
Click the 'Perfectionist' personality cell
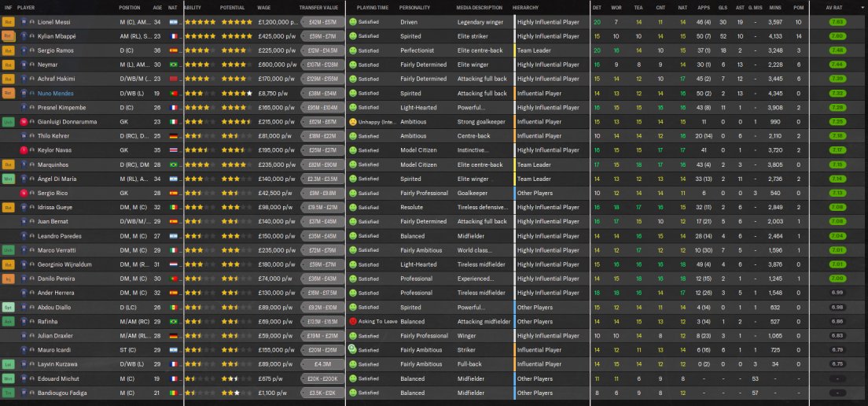tap(416, 50)
